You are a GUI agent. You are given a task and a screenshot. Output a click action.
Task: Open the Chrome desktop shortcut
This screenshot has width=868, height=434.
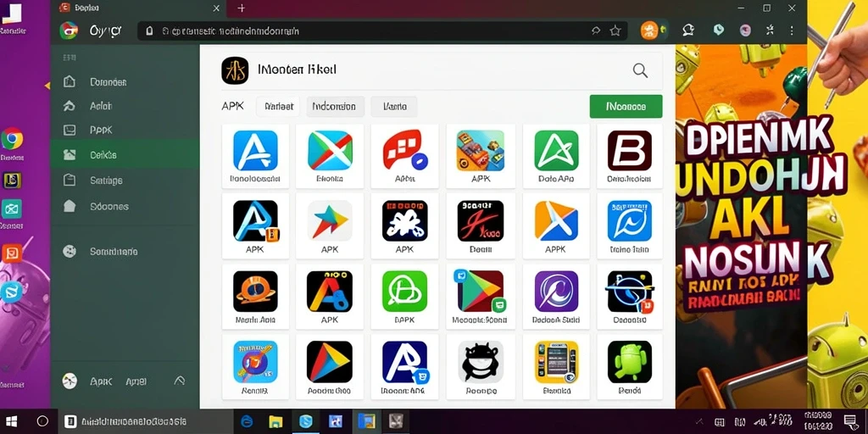tap(12, 139)
